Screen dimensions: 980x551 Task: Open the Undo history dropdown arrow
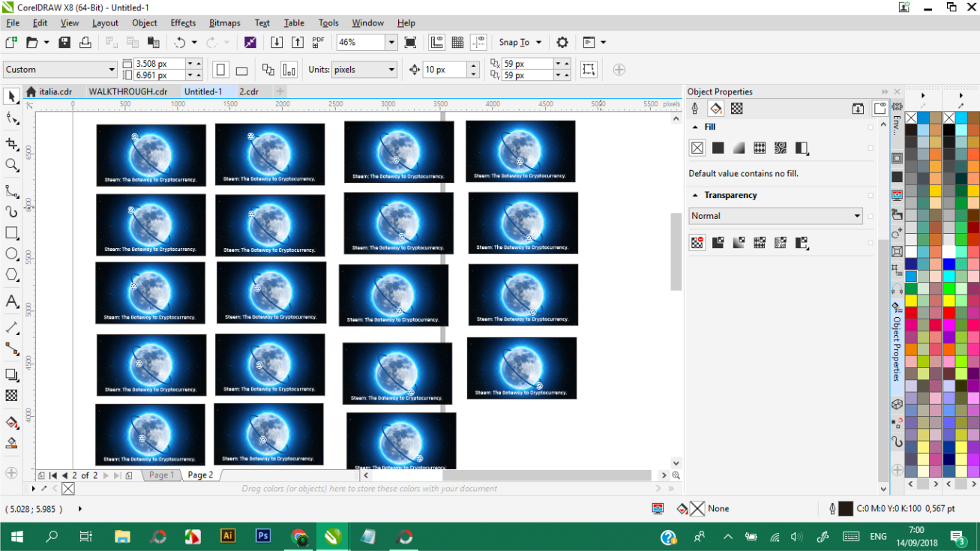[x=194, y=43]
